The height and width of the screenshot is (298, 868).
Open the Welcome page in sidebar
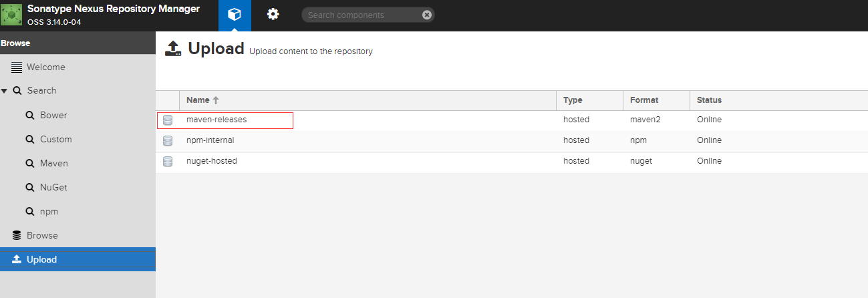(45, 67)
